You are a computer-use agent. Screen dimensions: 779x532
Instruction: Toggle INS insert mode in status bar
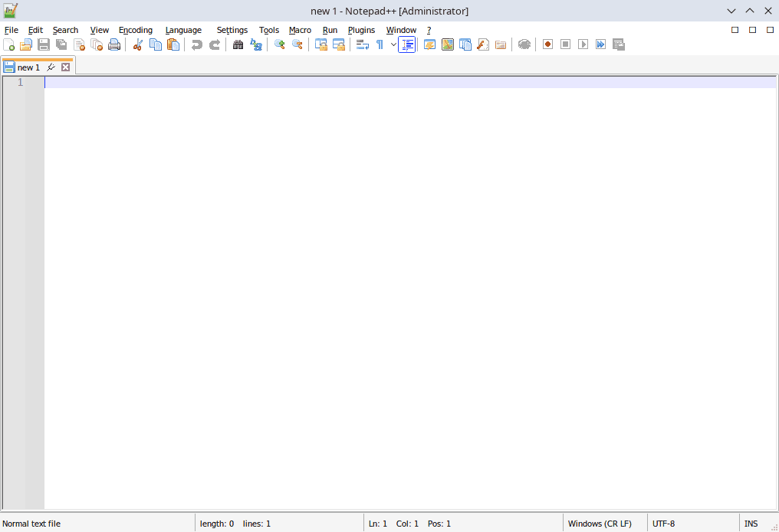(751, 524)
